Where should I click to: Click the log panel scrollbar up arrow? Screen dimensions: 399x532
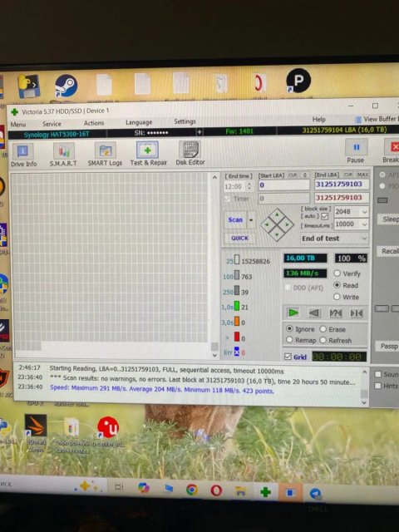pos(364,372)
